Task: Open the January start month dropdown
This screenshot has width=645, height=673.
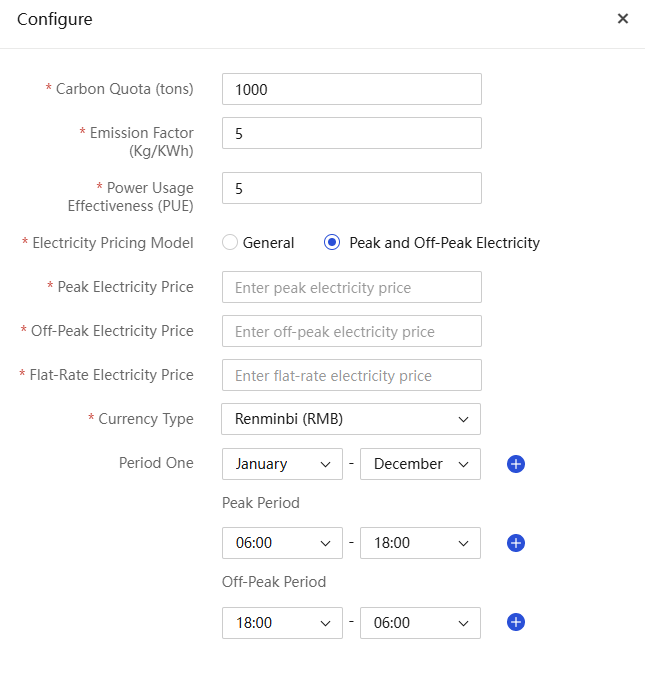Action: [x=282, y=464]
